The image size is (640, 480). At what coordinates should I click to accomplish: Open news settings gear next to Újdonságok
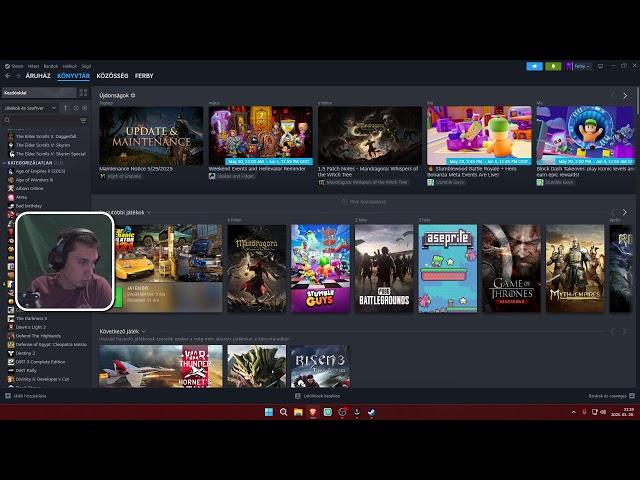(x=133, y=96)
